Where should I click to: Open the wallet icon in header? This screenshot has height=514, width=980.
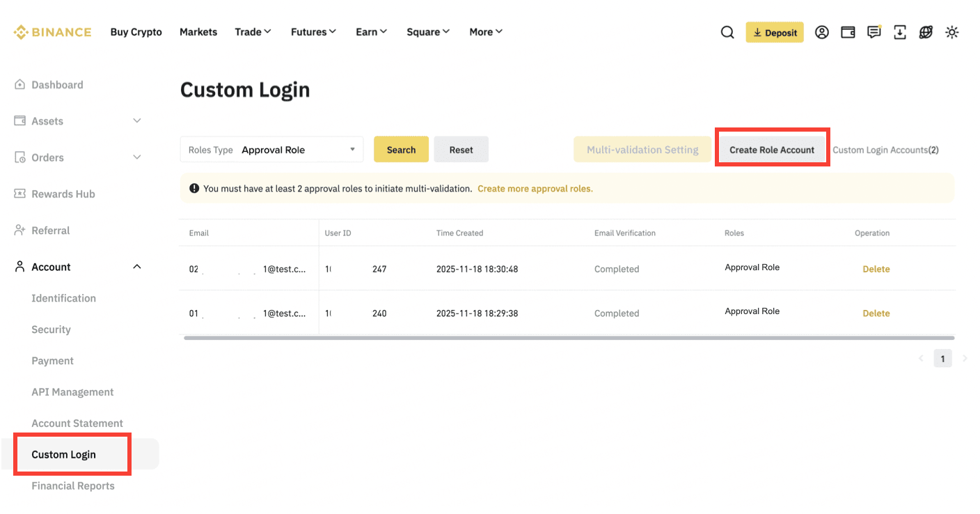pyautogui.click(x=848, y=32)
